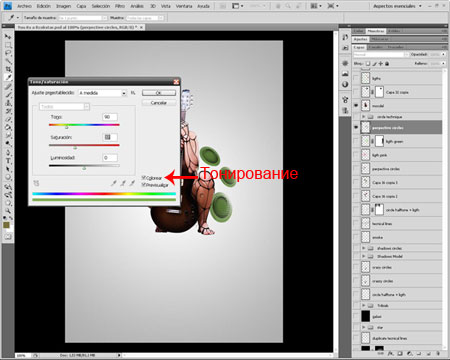Select the Zoom magnifier tool
The image size is (450, 360).
pyautogui.click(x=8, y=211)
